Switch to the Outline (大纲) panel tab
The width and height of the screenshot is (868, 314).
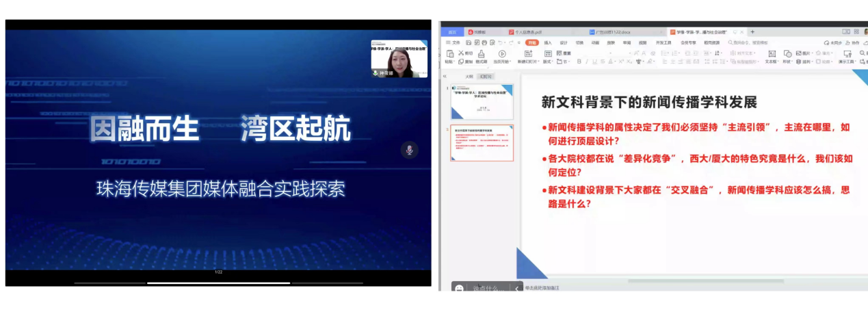click(x=469, y=77)
